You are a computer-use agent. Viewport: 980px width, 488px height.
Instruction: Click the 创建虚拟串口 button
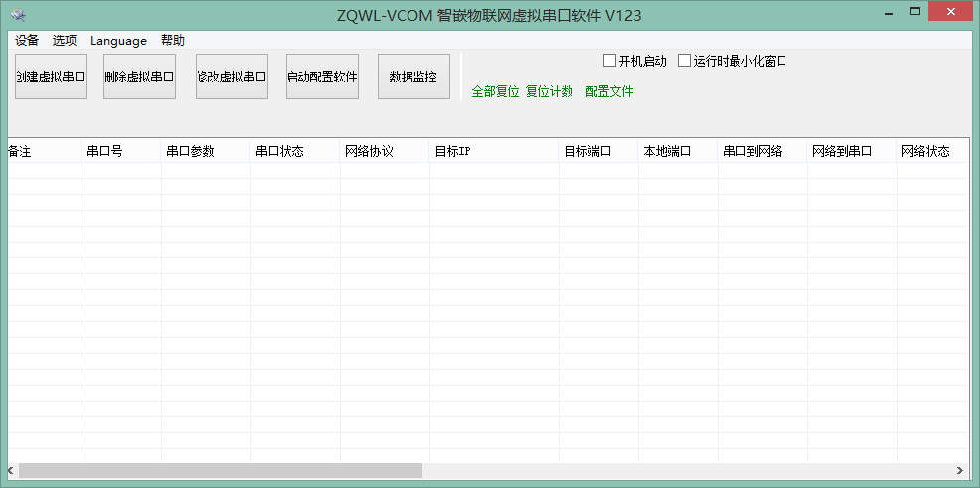(x=51, y=77)
